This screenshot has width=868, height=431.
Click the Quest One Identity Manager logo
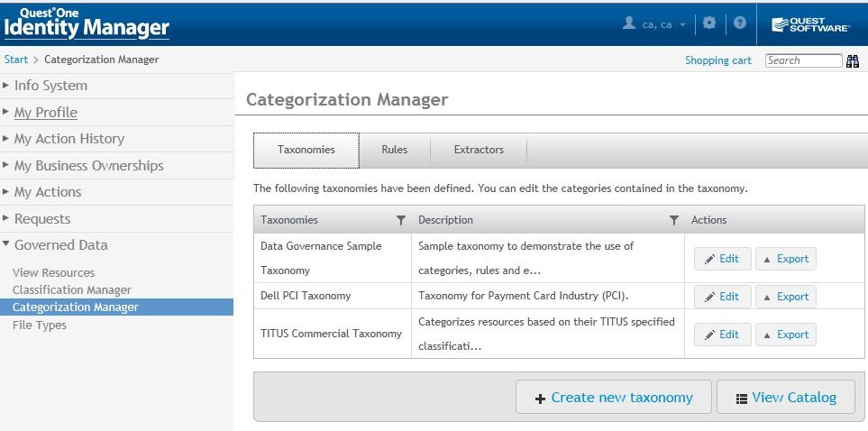coord(87,23)
